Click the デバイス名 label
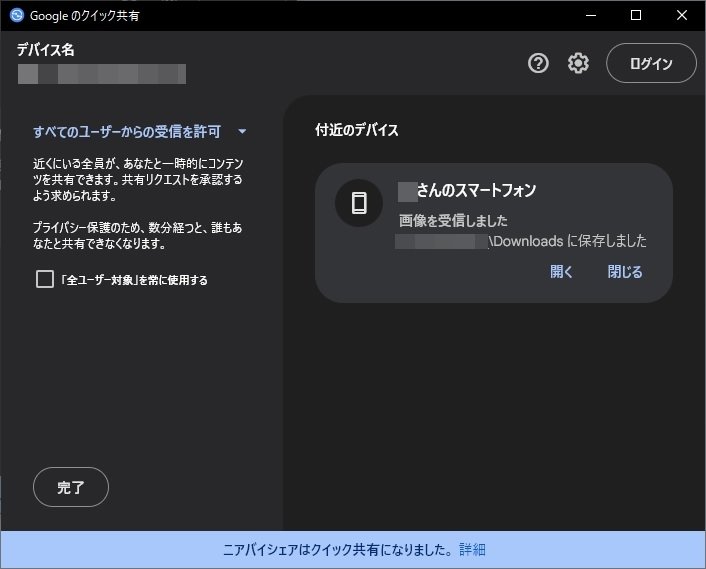The height and width of the screenshot is (569, 706). pos(45,50)
